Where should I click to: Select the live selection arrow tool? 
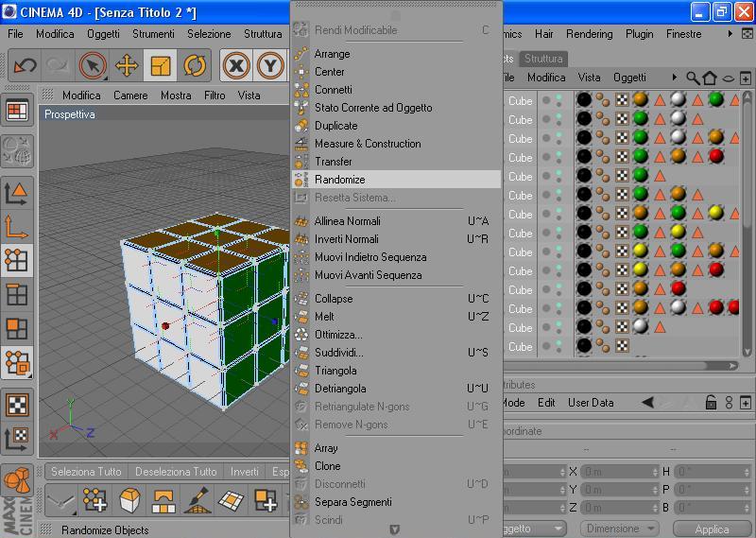pyautogui.click(x=93, y=65)
